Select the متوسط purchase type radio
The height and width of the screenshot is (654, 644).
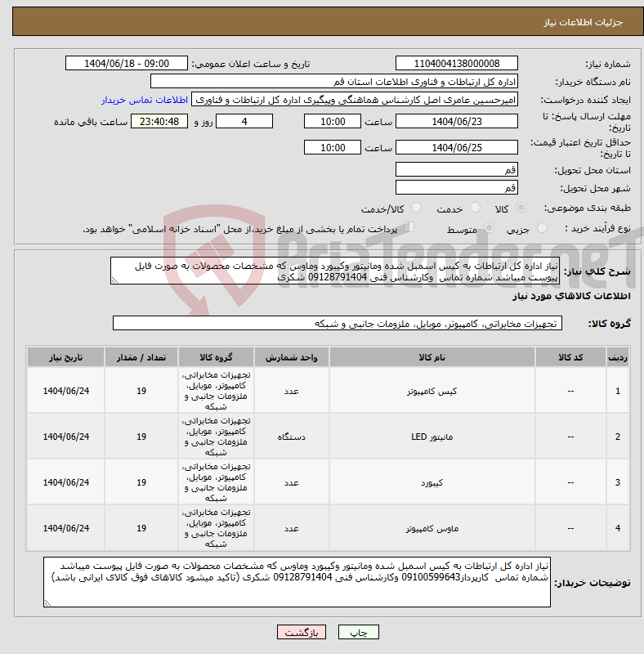[x=489, y=228]
